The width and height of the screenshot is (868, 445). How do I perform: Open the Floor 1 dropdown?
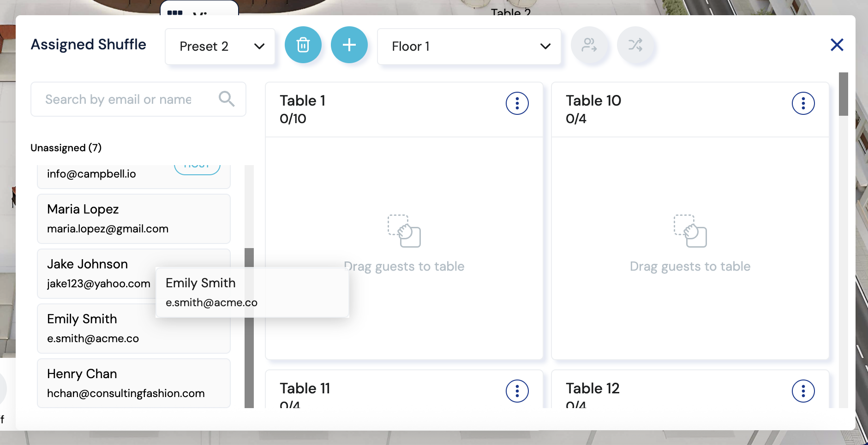(x=469, y=46)
